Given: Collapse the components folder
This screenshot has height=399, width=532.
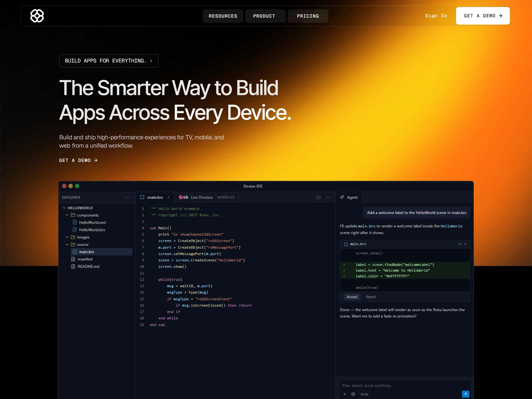Looking at the screenshot, I should (67, 215).
